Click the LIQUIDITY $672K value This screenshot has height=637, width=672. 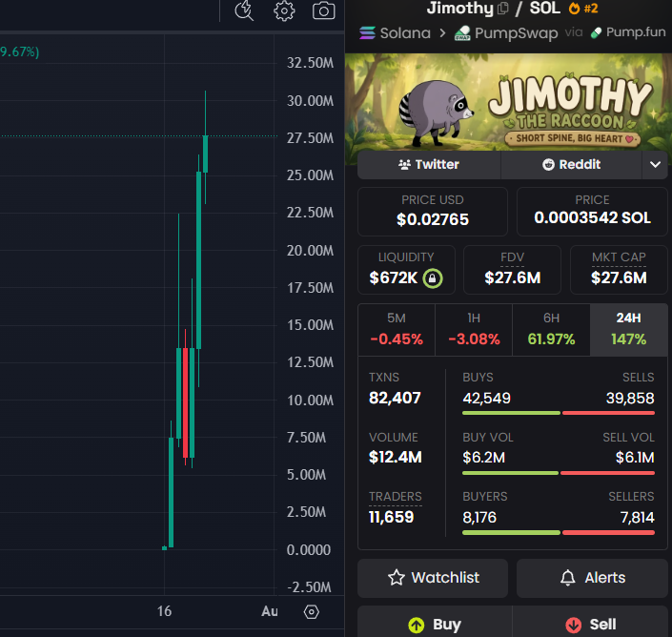pos(393,278)
